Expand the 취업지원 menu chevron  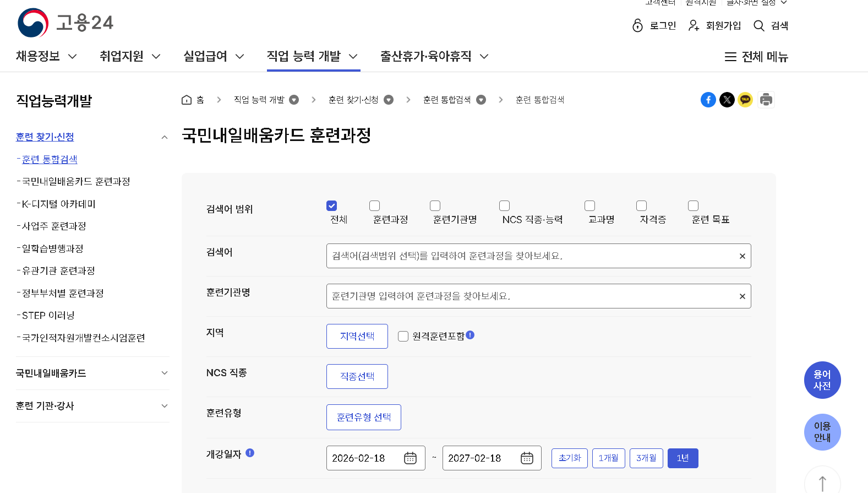point(156,56)
